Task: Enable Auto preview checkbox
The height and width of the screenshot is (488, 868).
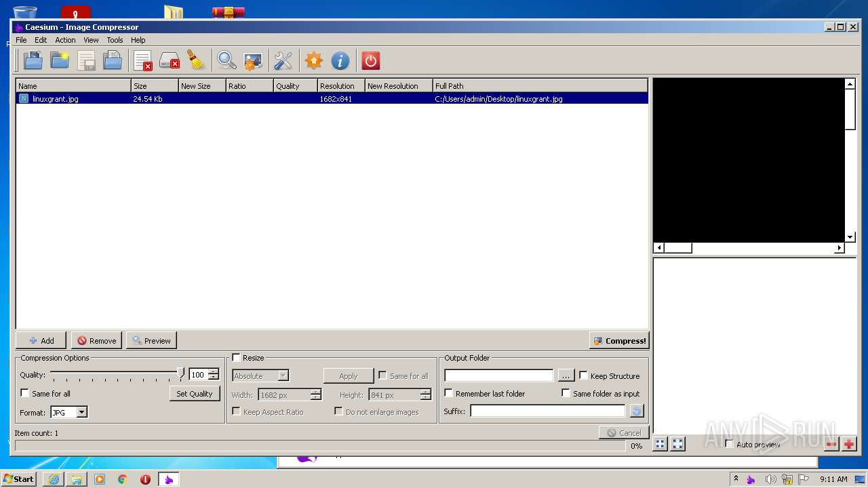Action: [729, 444]
